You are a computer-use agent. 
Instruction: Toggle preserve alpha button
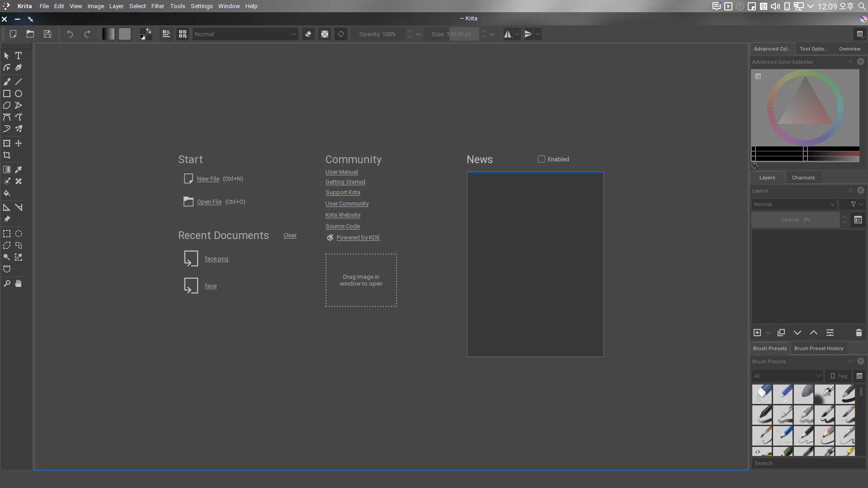(x=325, y=34)
